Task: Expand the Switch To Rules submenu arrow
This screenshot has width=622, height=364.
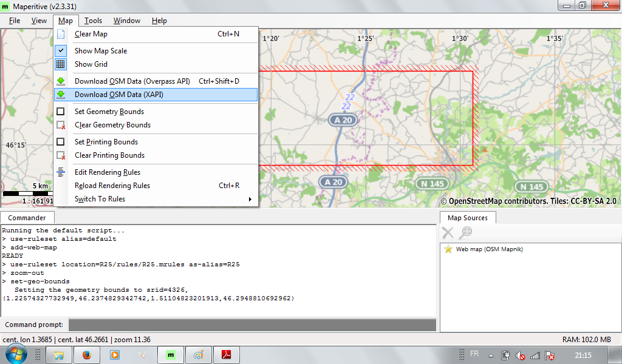Action: pyautogui.click(x=250, y=199)
